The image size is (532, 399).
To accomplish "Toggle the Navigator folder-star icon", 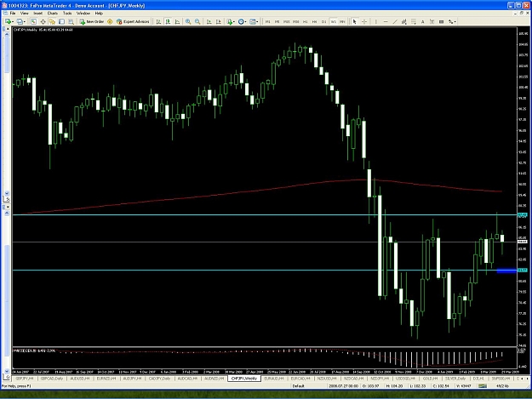I will click(52, 22).
